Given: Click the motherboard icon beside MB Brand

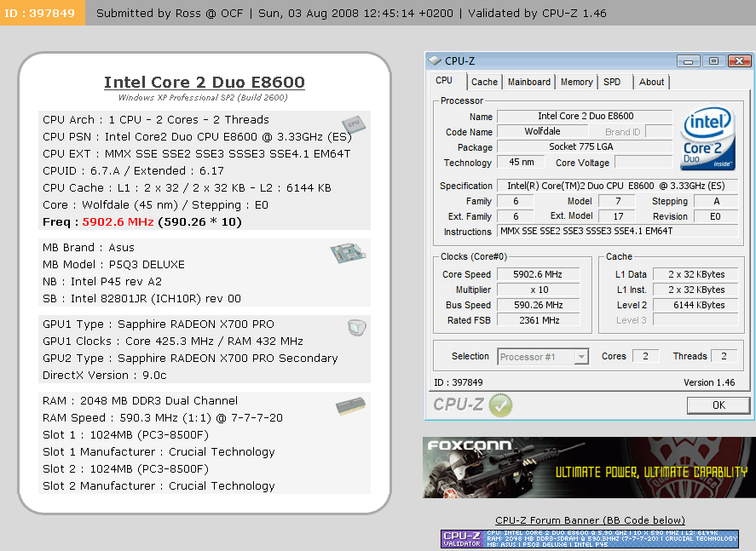Looking at the screenshot, I should tap(348, 253).
